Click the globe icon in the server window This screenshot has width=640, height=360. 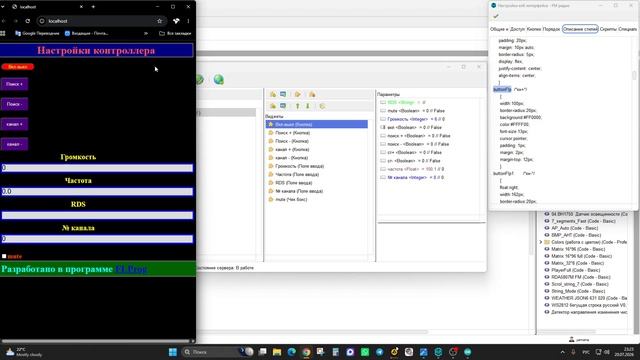coord(219,80)
